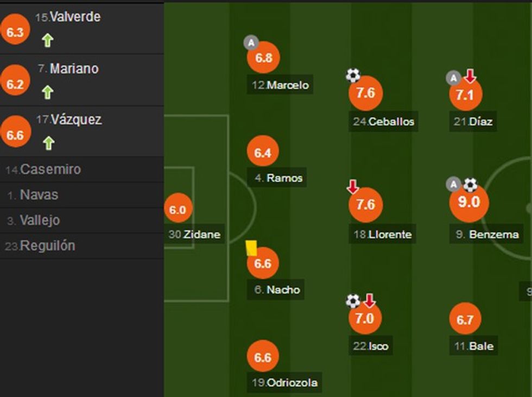532x397 pixels.
Task: Click Zidane's 6.0 goalkeeper rating
Action: point(178,211)
